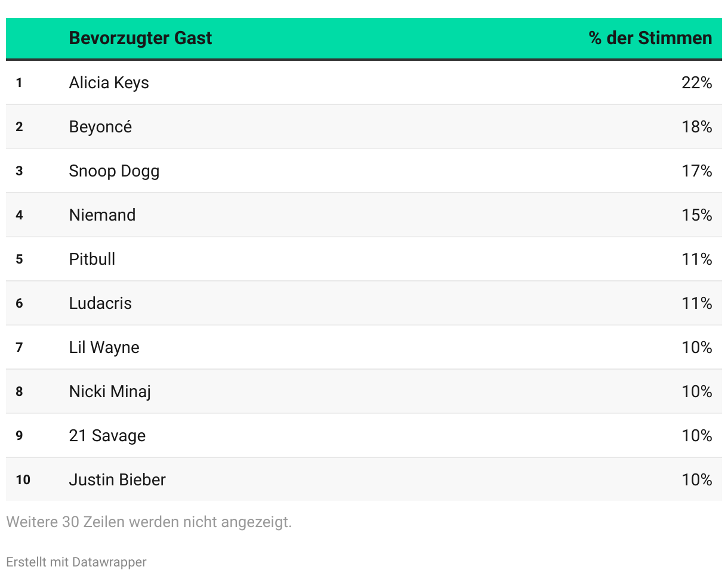Click the Nicki Minaj table cell
728x576 pixels.
[x=110, y=391]
